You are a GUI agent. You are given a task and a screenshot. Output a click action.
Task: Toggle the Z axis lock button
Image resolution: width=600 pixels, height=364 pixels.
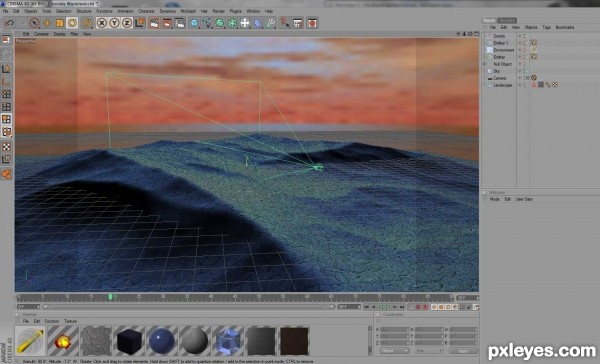coord(127,23)
